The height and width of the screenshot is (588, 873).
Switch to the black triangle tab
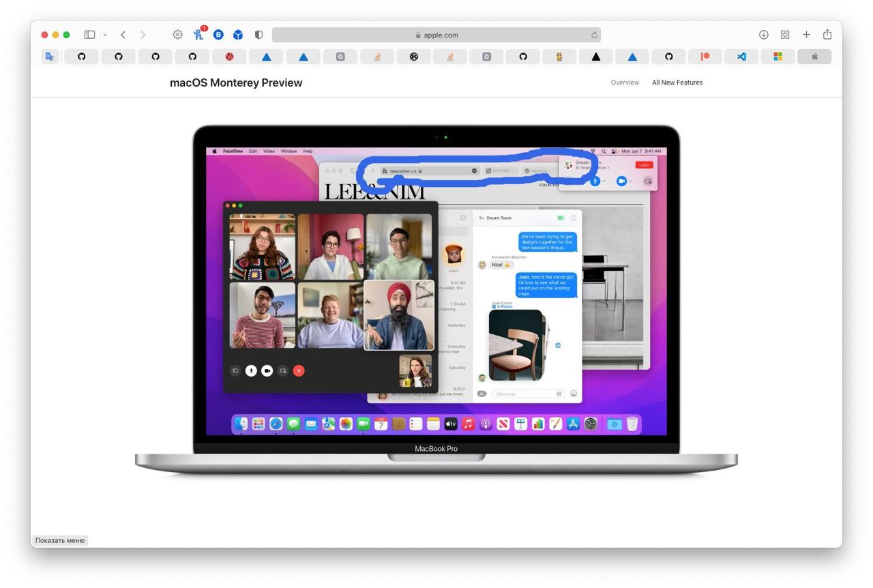(596, 57)
